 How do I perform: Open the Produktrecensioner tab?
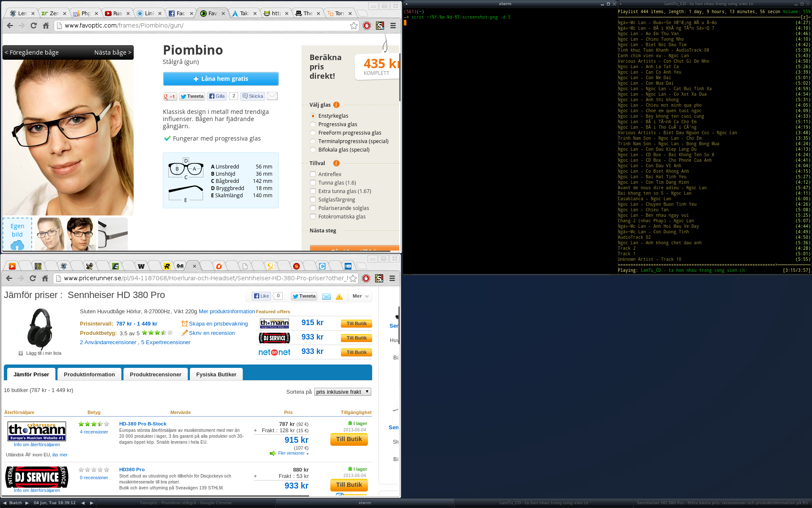pyautogui.click(x=156, y=374)
